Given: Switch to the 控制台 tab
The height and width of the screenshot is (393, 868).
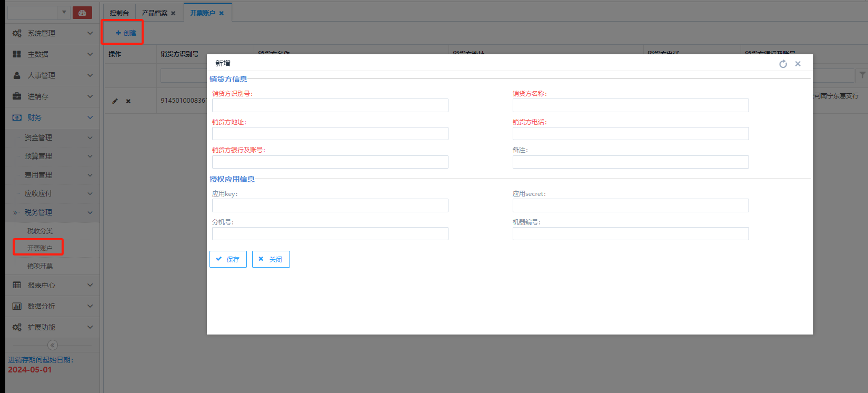Looking at the screenshot, I should (x=119, y=13).
